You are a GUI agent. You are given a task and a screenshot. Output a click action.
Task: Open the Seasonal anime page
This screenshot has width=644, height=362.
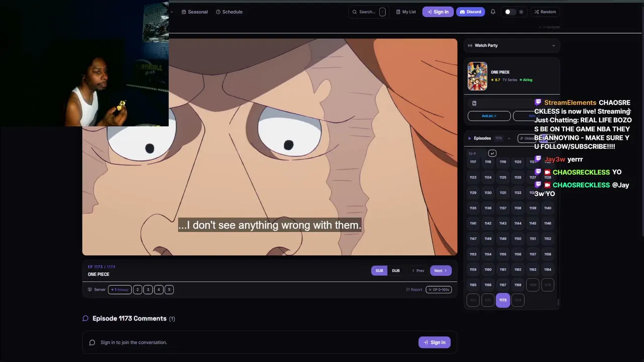(194, 12)
